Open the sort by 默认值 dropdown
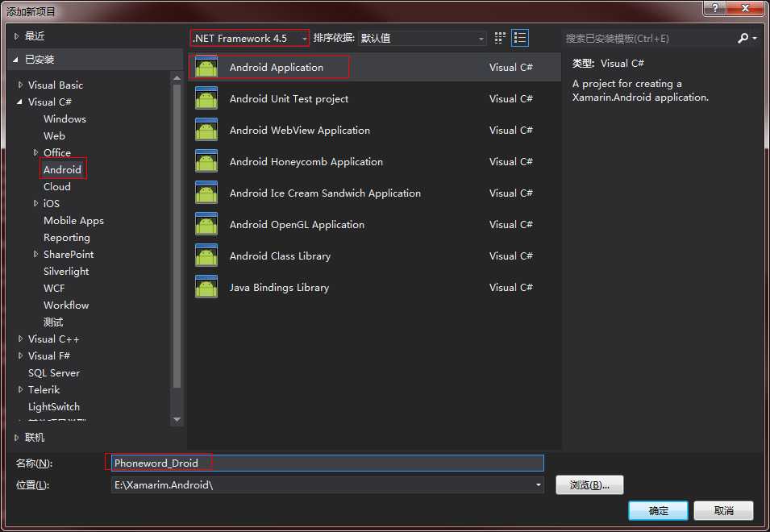Image resolution: width=770 pixels, height=532 pixels. click(x=422, y=38)
